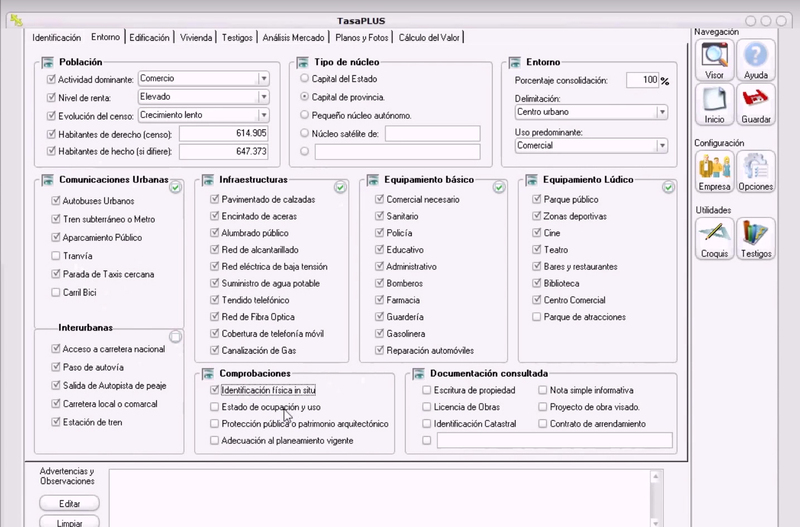Click the Comprobaciones section icon
The image size is (800, 527).
[208, 374]
